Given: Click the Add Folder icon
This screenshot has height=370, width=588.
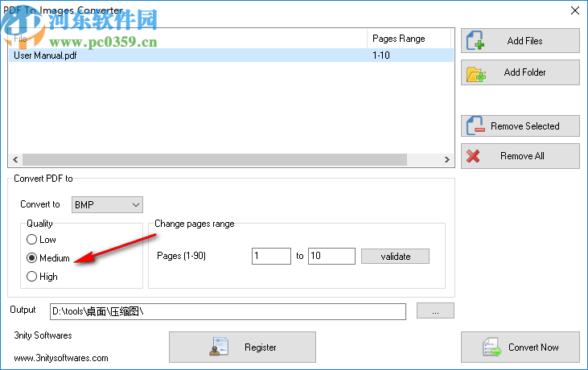Looking at the screenshot, I should tap(476, 73).
